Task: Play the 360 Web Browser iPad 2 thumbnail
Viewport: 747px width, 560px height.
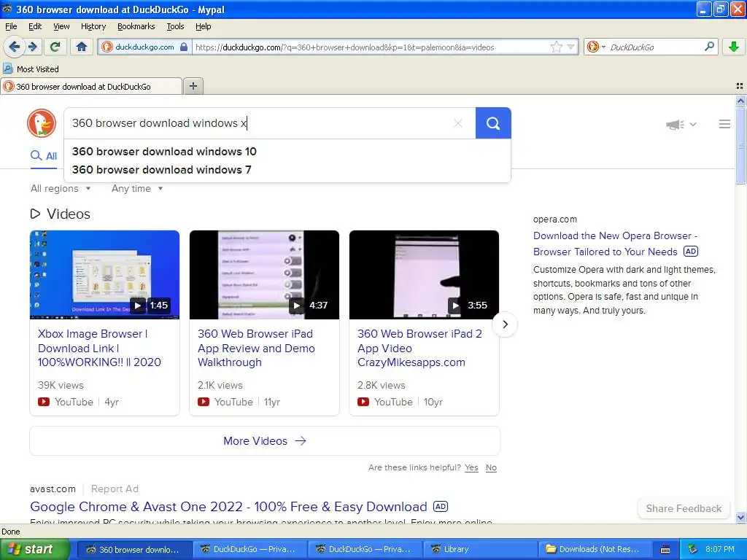Action: (x=424, y=275)
